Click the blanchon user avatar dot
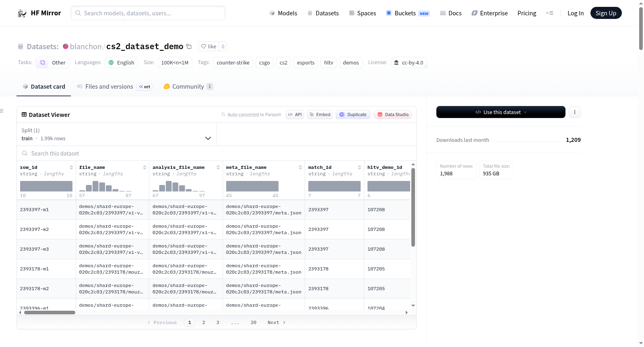This screenshot has width=644, height=347. click(x=66, y=46)
